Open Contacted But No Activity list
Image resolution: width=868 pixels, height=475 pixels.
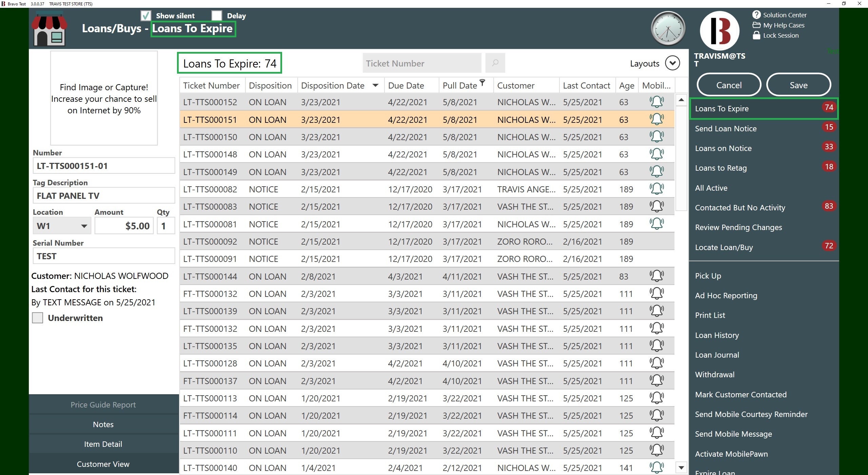(764, 208)
